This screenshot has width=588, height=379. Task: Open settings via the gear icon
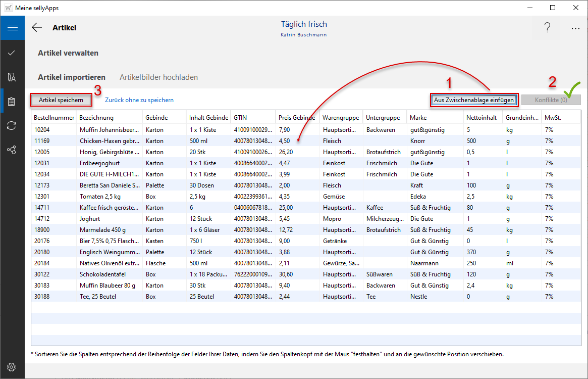click(12, 367)
